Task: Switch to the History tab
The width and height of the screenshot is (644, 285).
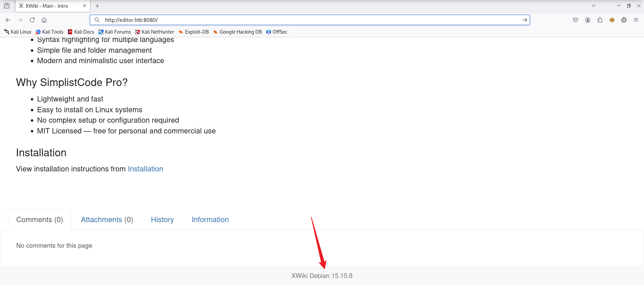Action: [163, 220]
